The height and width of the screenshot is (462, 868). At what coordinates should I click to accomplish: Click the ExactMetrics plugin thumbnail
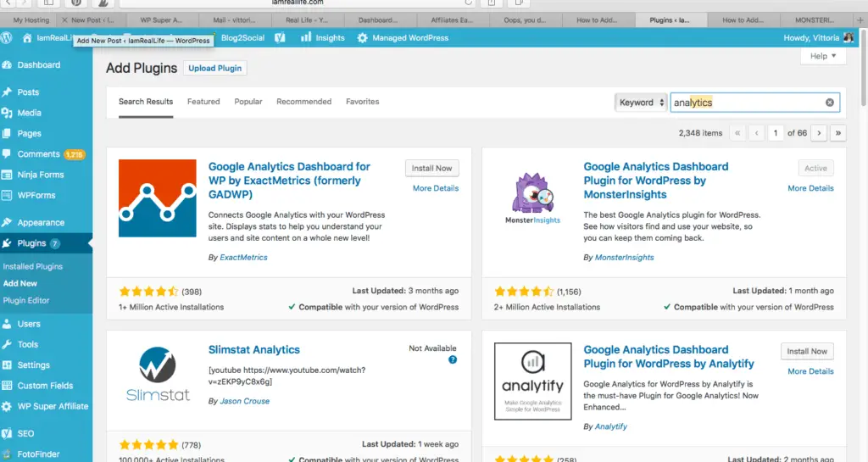click(157, 198)
